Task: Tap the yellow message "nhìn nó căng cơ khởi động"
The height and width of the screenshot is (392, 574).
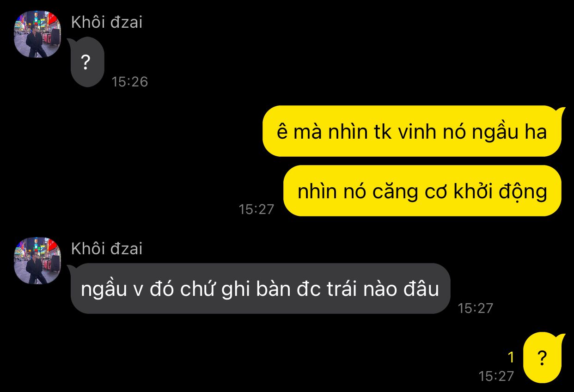Action: 422,191
